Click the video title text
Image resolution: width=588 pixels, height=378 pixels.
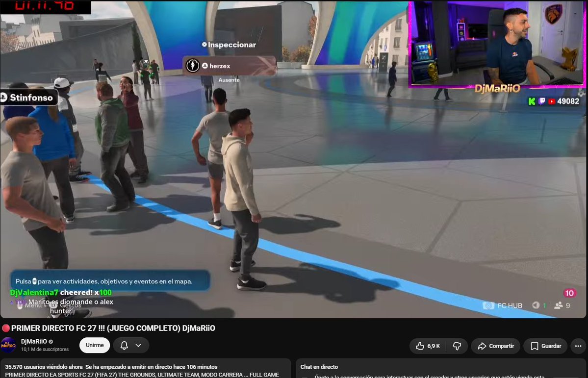(x=113, y=328)
